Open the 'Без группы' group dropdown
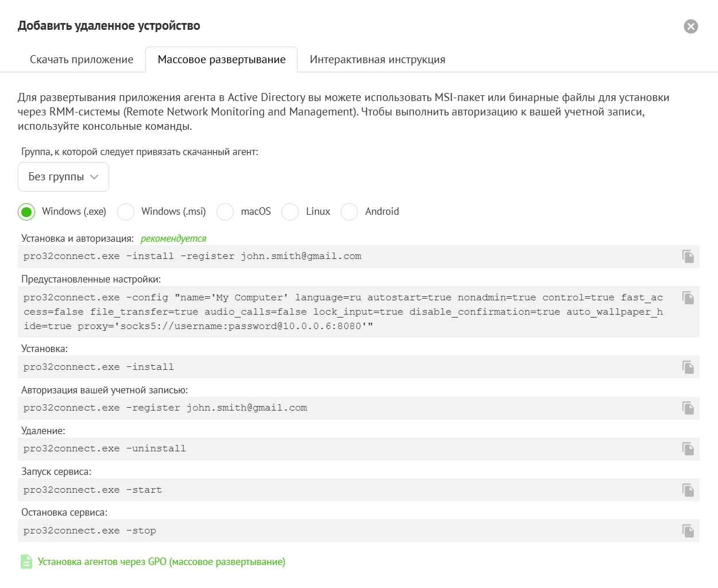Screen dimensions: 718x588 [x=63, y=177]
